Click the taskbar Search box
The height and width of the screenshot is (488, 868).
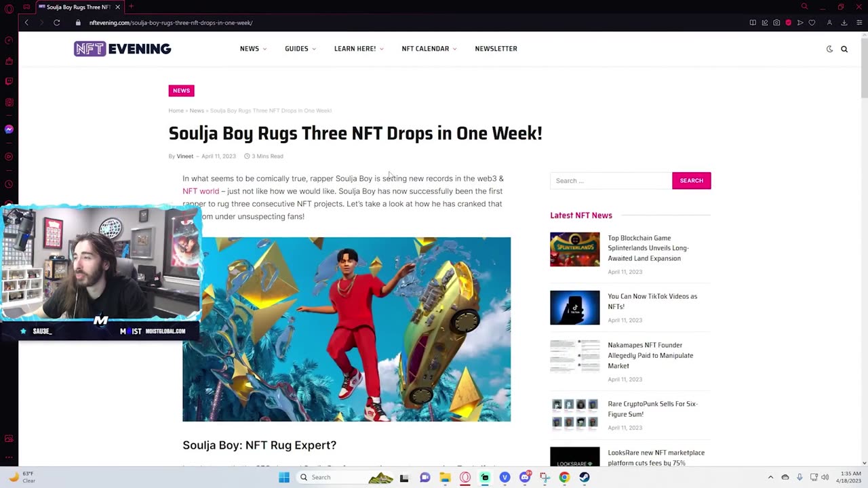point(346,477)
